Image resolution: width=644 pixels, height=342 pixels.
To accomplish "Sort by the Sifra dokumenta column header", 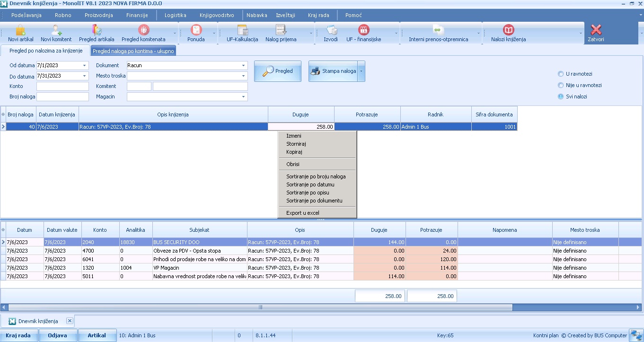I will click(x=494, y=114).
